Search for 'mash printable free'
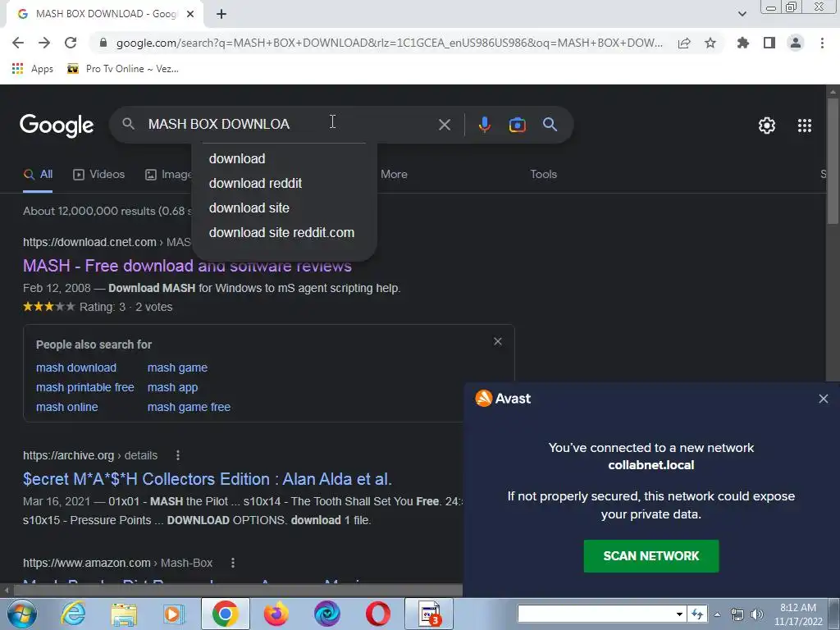 pyautogui.click(x=84, y=387)
